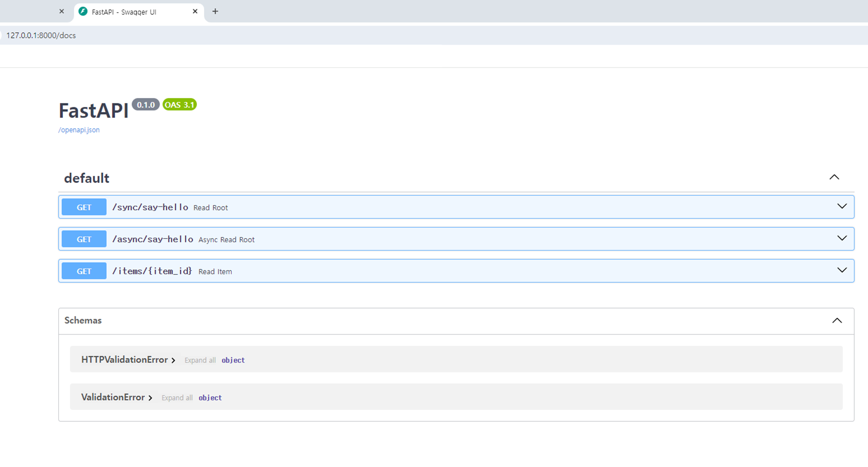868x467 pixels.
Task: Click the /async/say-hello path
Action: tap(153, 239)
